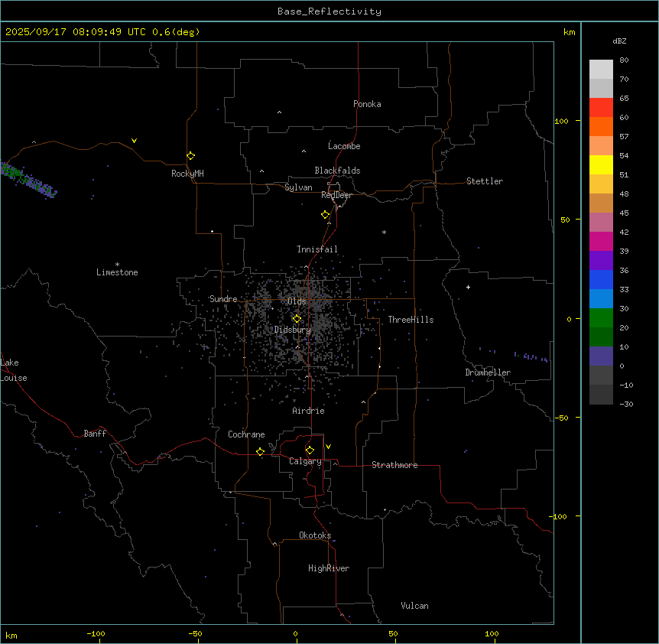Click the diamond marker between Olds and Didsbury

pyautogui.click(x=297, y=319)
